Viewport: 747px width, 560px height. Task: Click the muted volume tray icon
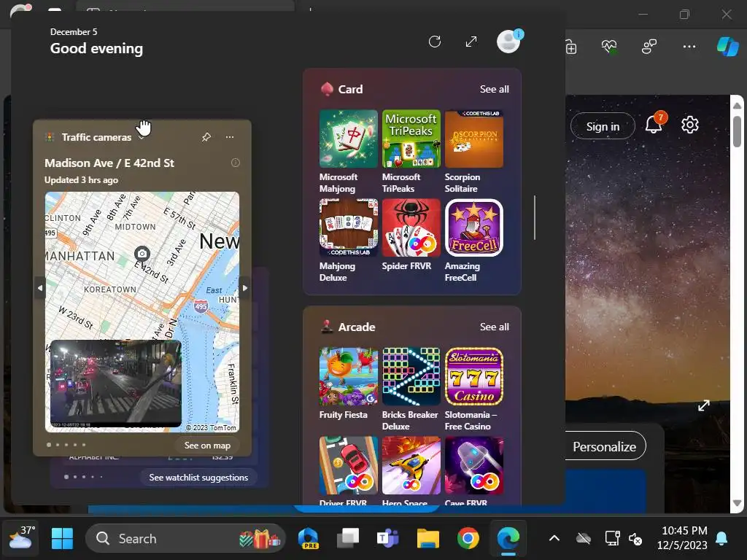(635, 539)
